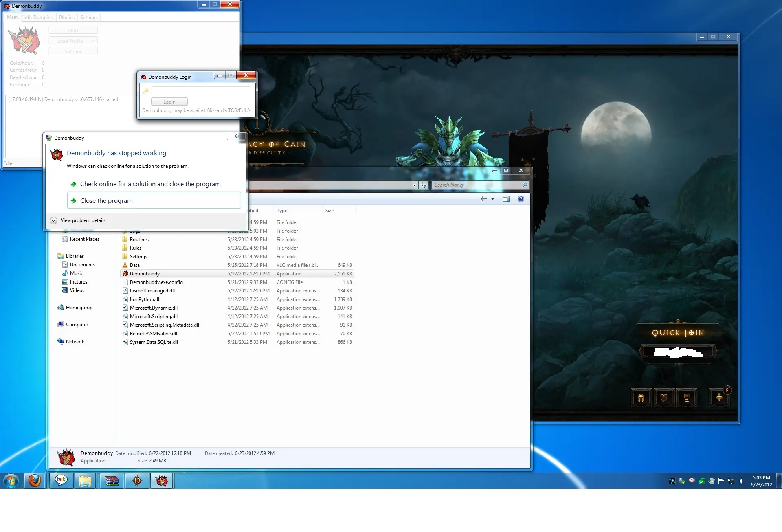
Task: Open Windows Explorer taskbar icon
Action: click(x=85, y=481)
